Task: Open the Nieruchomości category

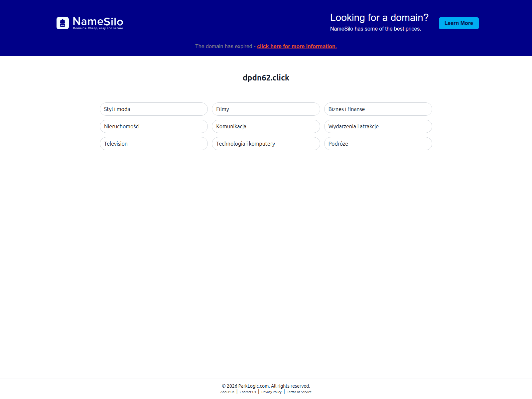Action: (x=154, y=126)
